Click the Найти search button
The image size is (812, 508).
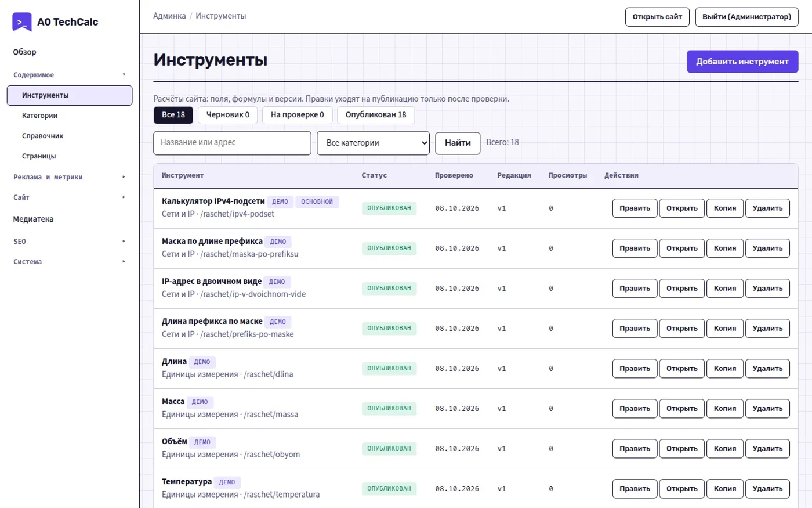click(x=458, y=143)
